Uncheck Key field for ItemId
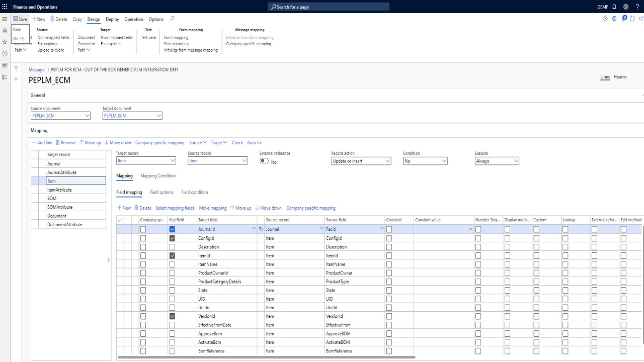 pos(172,256)
